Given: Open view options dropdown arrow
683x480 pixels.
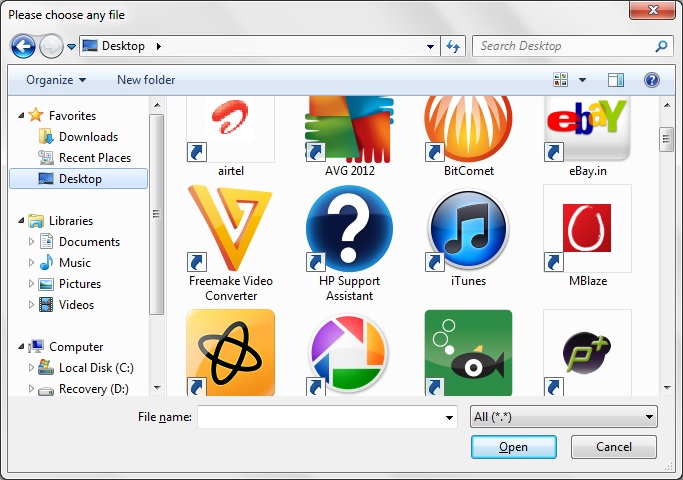Looking at the screenshot, I should click(x=582, y=80).
